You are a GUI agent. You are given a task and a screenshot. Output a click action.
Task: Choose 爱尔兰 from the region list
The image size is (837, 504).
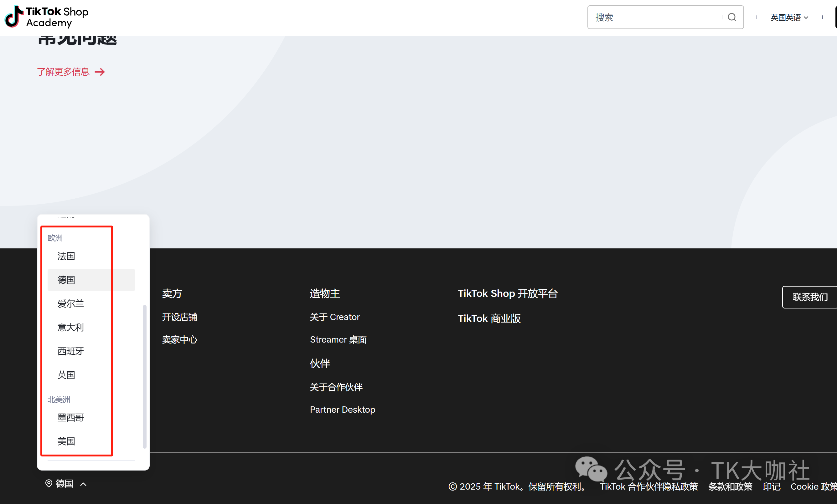[x=70, y=303]
